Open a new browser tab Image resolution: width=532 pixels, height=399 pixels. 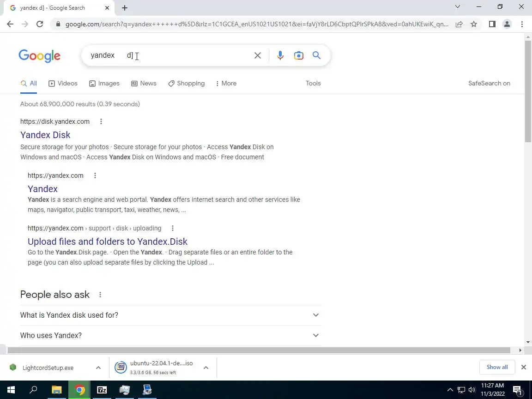point(125,8)
